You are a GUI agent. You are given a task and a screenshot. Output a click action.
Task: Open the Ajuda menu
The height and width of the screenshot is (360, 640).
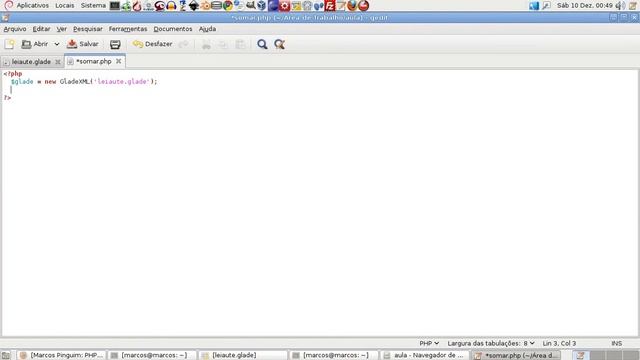point(207,29)
